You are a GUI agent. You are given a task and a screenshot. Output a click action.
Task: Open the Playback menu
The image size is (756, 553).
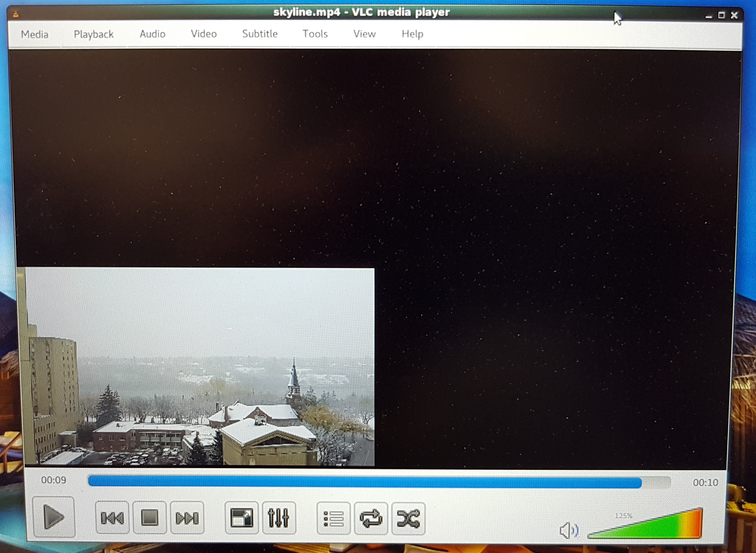(94, 34)
